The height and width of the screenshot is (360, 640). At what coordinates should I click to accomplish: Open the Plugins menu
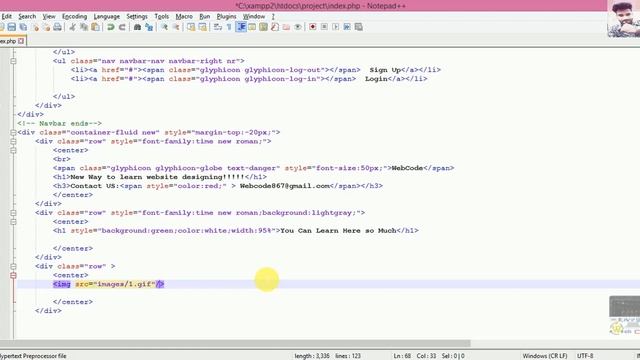[x=227, y=16]
